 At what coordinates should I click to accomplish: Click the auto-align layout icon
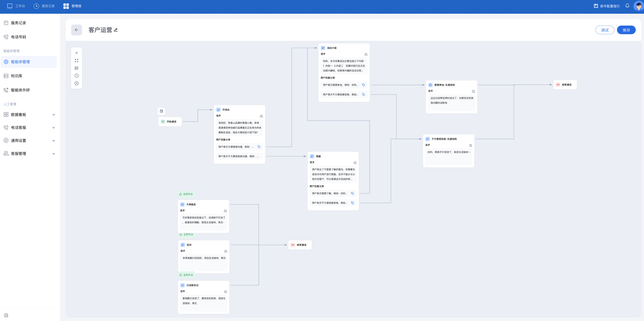pyautogui.click(x=76, y=68)
